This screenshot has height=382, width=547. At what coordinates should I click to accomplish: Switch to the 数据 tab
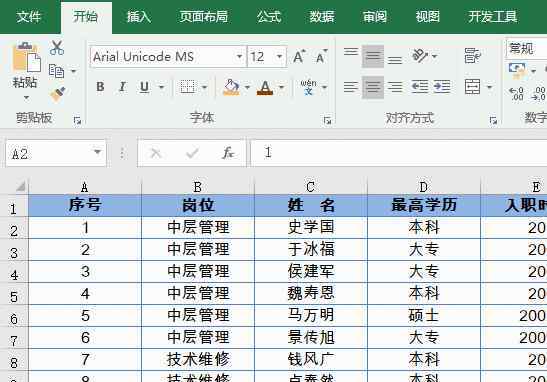tap(322, 16)
